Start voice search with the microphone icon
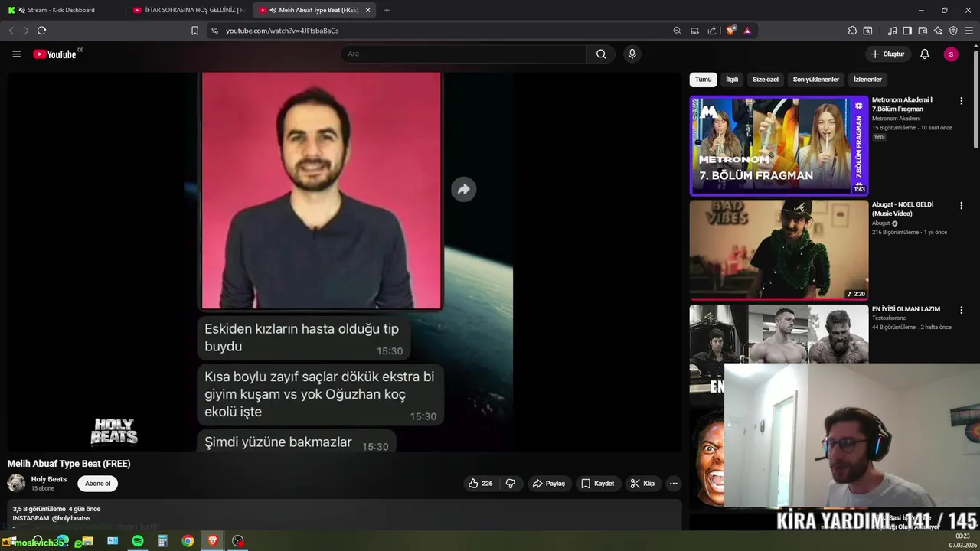The height and width of the screenshot is (551, 980). [632, 54]
